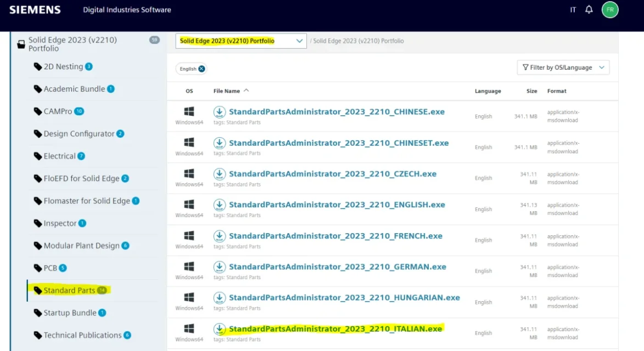644x351 pixels.
Task: Expand the Filter by OS/Language dropdown
Action: pyautogui.click(x=563, y=67)
